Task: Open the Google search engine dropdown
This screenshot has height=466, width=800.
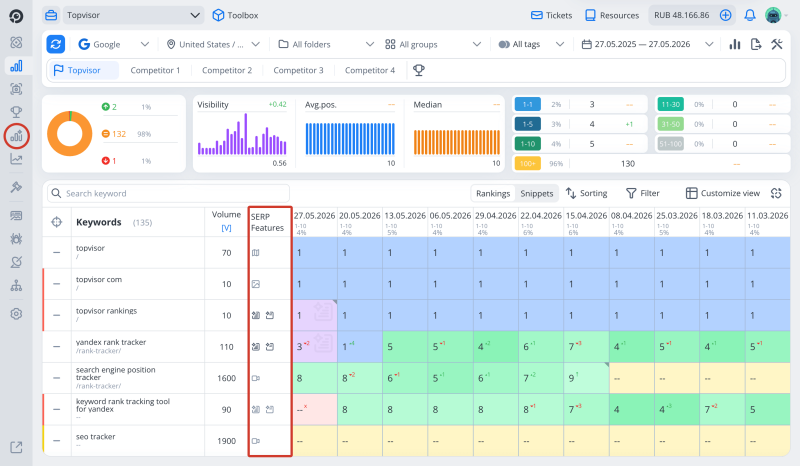Action: (113, 44)
